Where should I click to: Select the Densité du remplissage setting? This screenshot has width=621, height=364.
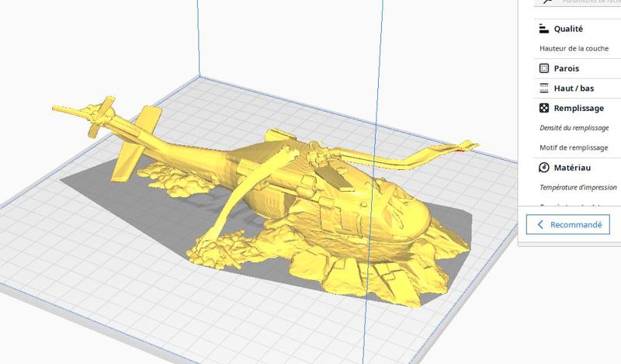574,127
